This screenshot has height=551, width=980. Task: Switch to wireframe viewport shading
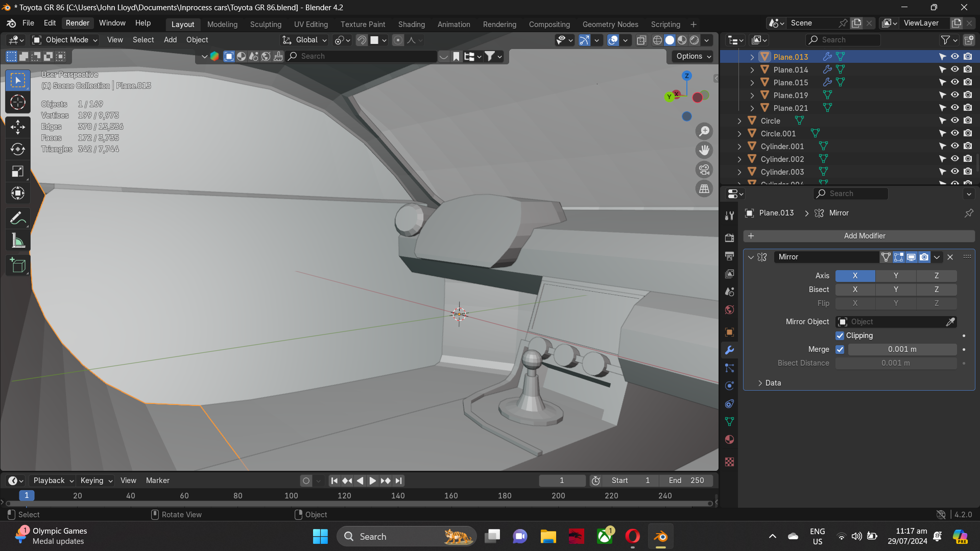point(657,40)
